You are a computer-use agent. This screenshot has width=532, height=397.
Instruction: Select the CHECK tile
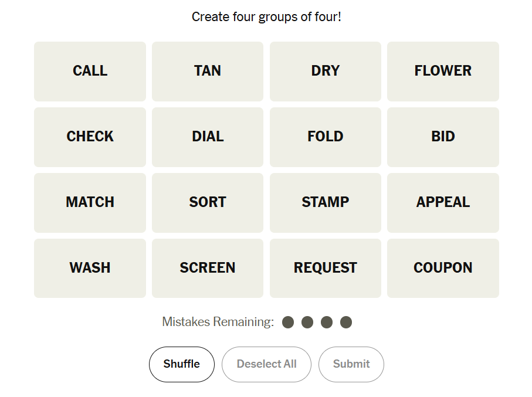click(90, 137)
